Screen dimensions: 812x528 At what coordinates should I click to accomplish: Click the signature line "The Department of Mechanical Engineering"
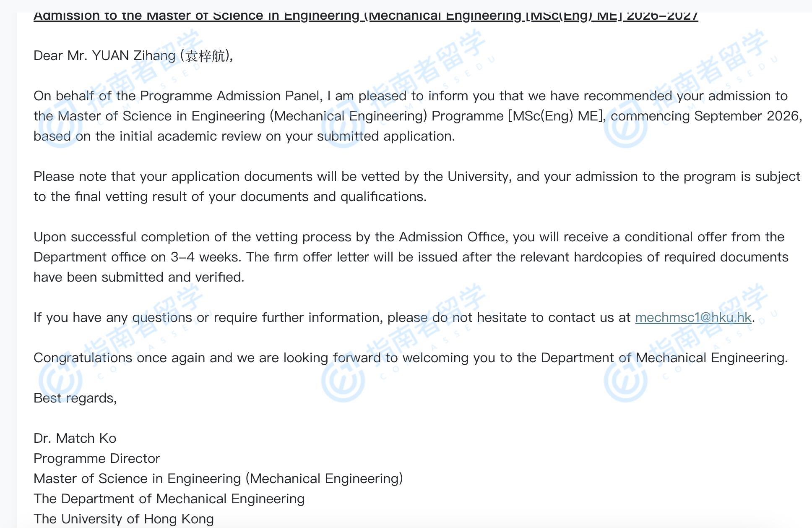[169, 499]
